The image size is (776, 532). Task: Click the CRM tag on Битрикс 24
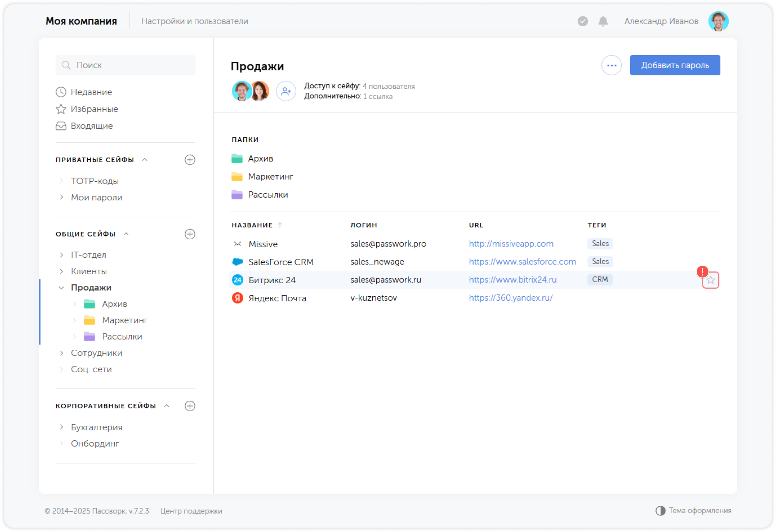tap(600, 280)
